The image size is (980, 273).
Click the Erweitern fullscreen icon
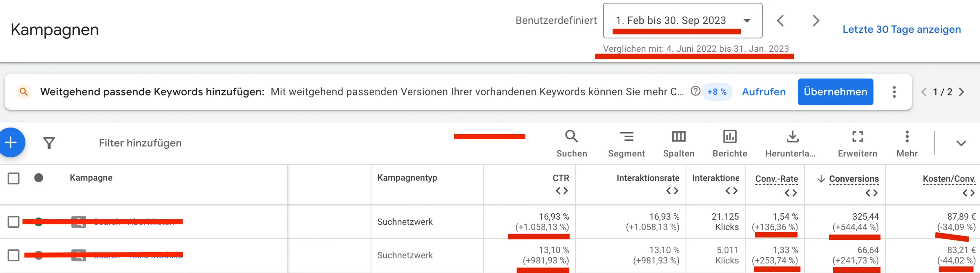tap(857, 136)
